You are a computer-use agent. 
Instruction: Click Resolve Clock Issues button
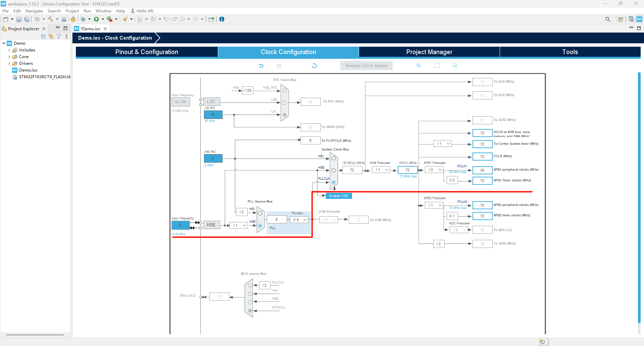[x=366, y=66]
